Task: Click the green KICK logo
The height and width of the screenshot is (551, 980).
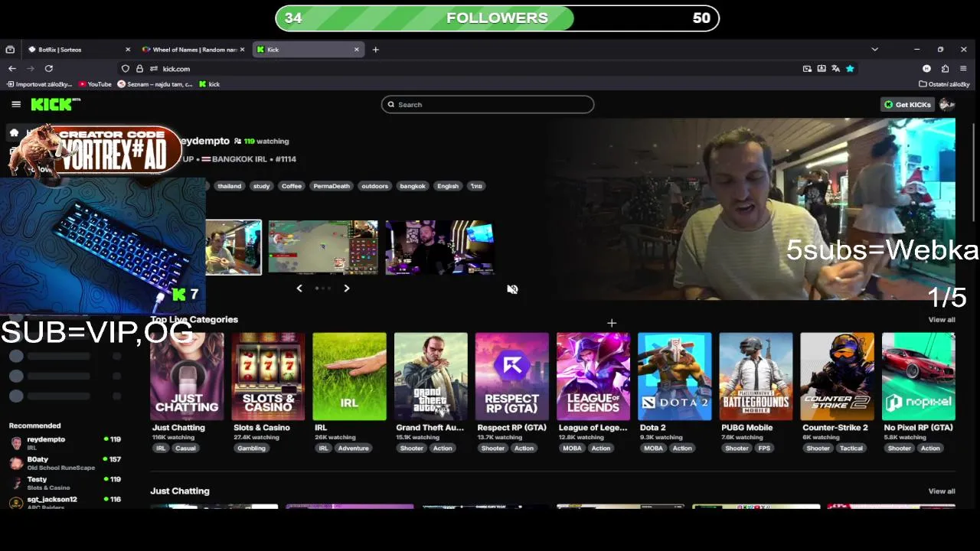Action: tap(54, 104)
